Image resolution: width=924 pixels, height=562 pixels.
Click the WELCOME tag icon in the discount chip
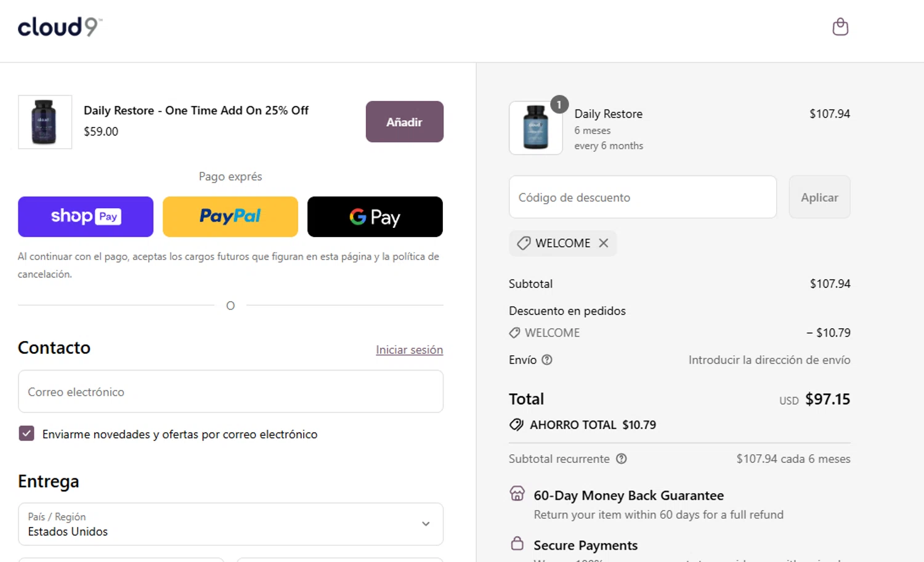(524, 243)
